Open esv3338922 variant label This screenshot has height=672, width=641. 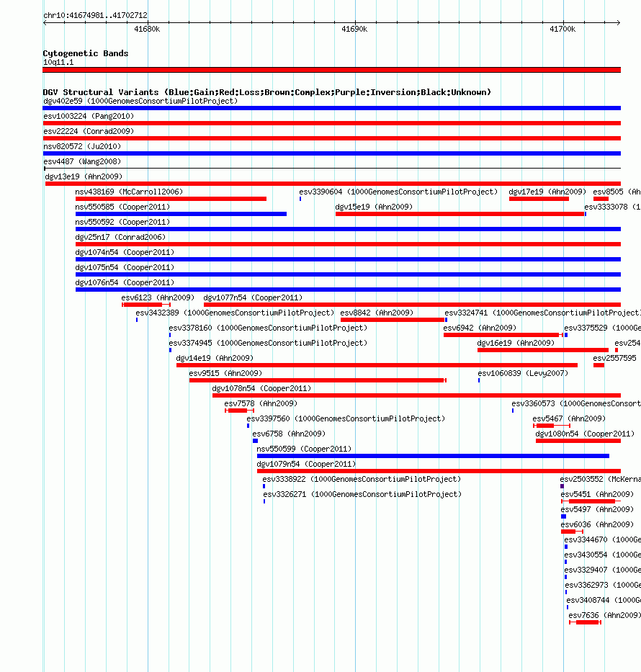362,479
